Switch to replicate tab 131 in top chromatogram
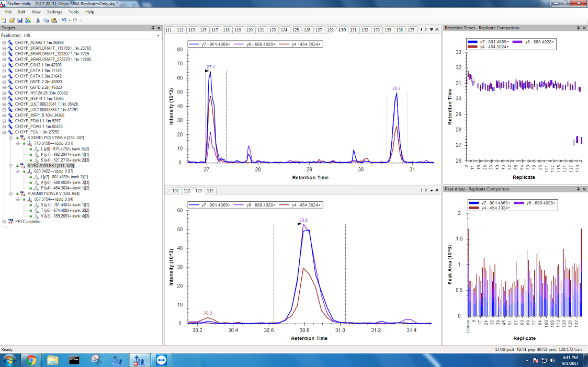This screenshot has width=588, height=367. point(354,30)
